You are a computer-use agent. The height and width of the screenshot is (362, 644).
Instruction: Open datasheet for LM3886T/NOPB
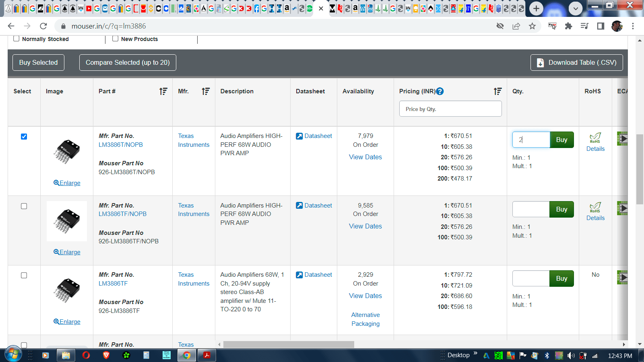314,136
